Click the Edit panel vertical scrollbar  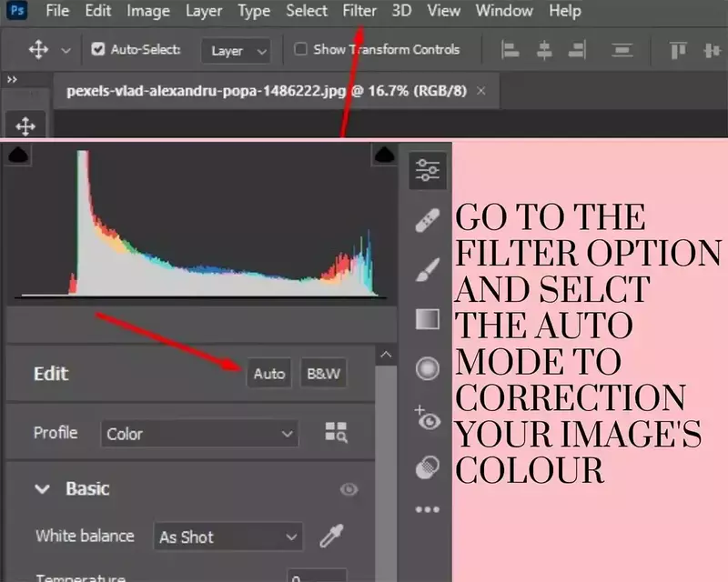pyautogui.click(x=386, y=474)
